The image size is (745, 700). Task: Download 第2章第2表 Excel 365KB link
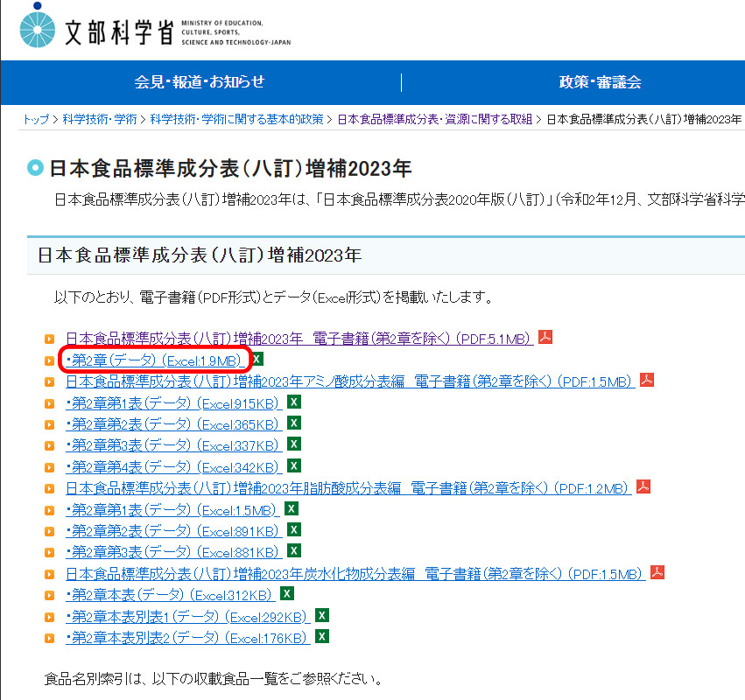click(x=174, y=424)
